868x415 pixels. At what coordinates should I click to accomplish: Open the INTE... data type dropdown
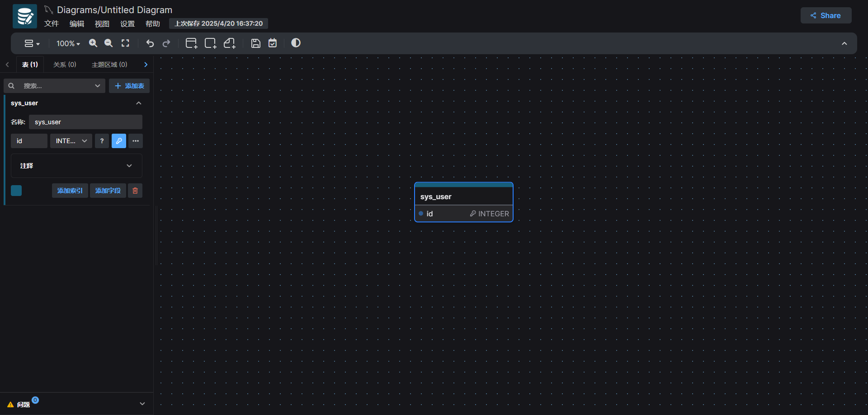pos(71,141)
